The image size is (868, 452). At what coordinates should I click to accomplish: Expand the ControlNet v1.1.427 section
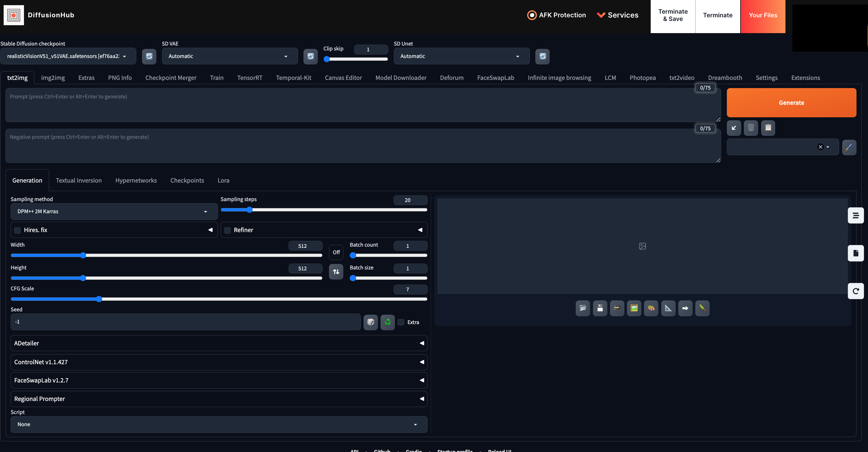[219, 362]
